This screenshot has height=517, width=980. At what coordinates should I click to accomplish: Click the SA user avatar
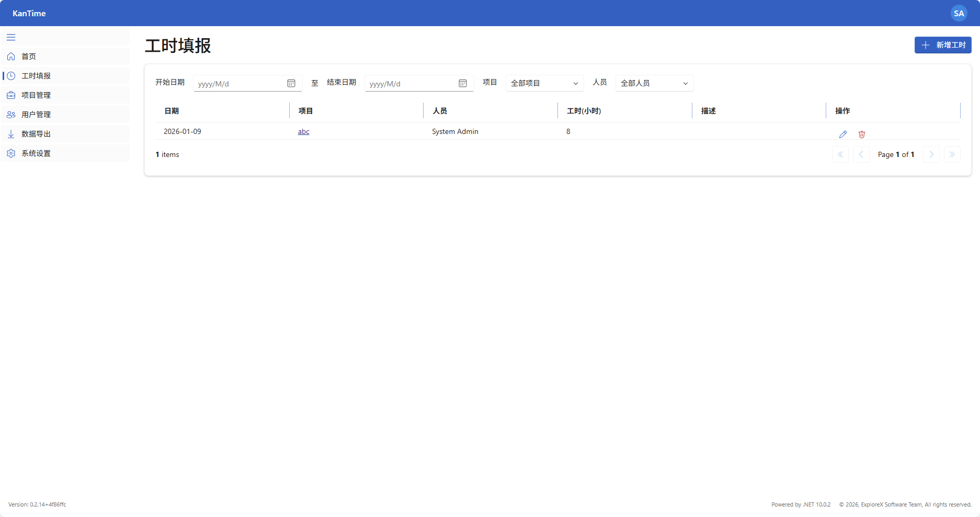point(959,13)
